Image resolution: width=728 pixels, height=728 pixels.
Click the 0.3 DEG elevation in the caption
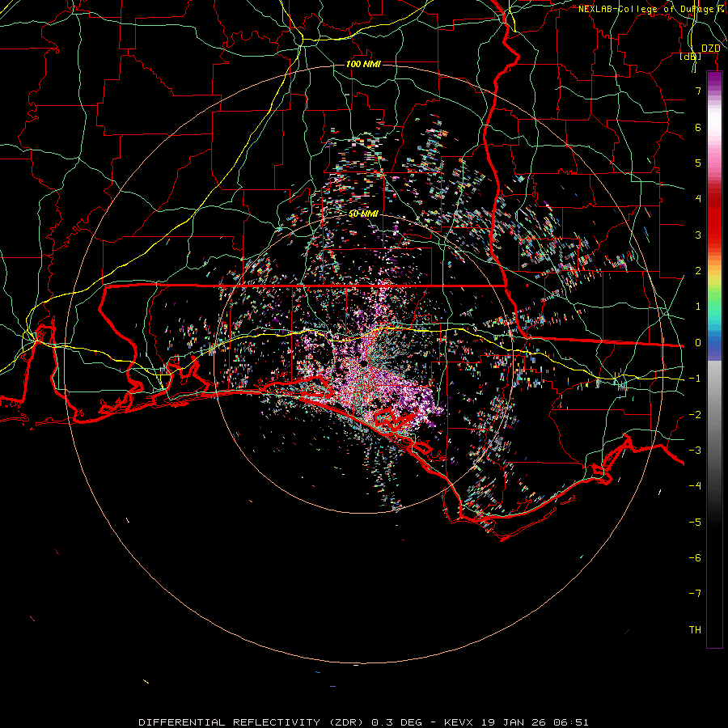(396, 722)
